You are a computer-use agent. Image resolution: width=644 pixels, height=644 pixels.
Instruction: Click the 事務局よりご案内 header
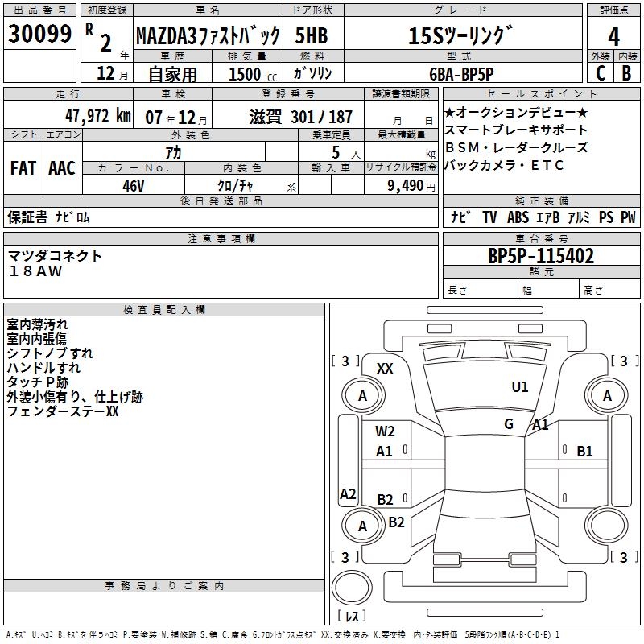pos(164,586)
